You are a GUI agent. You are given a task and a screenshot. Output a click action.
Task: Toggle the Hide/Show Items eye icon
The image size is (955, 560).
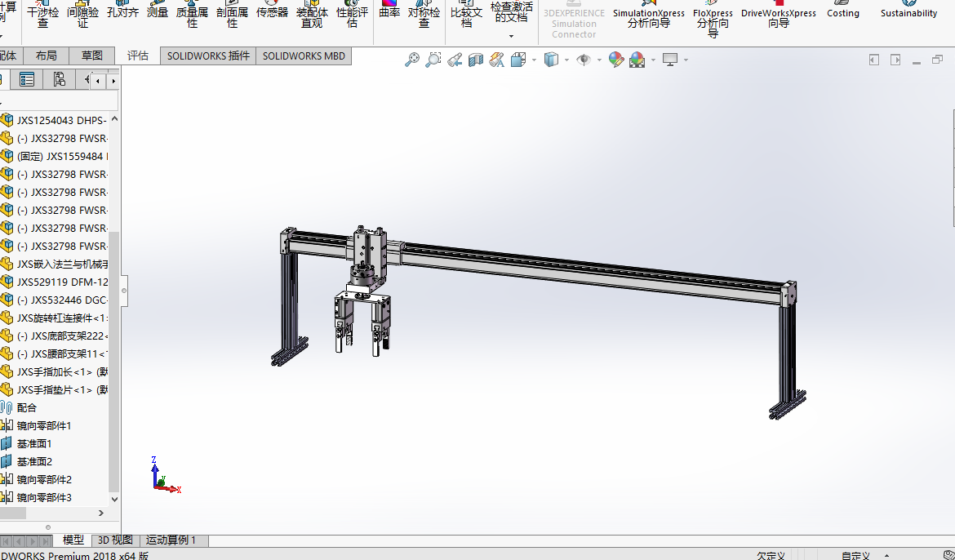[583, 60]
